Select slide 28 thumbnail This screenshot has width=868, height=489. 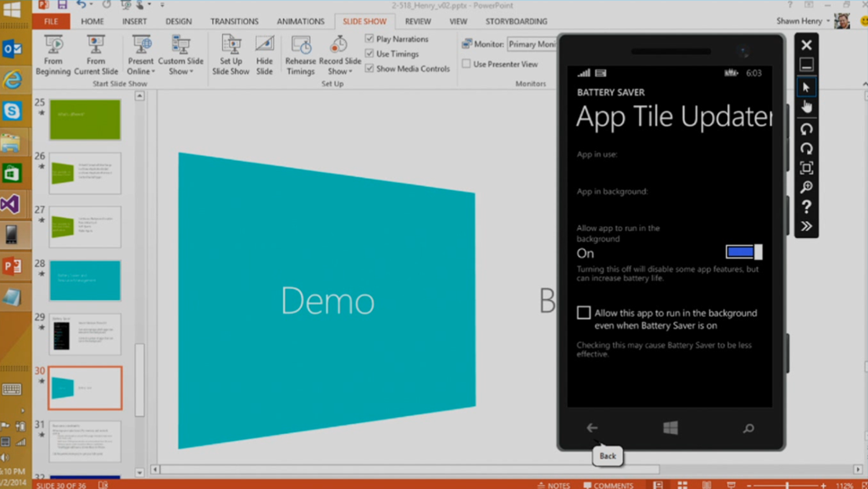click(85, 281)
